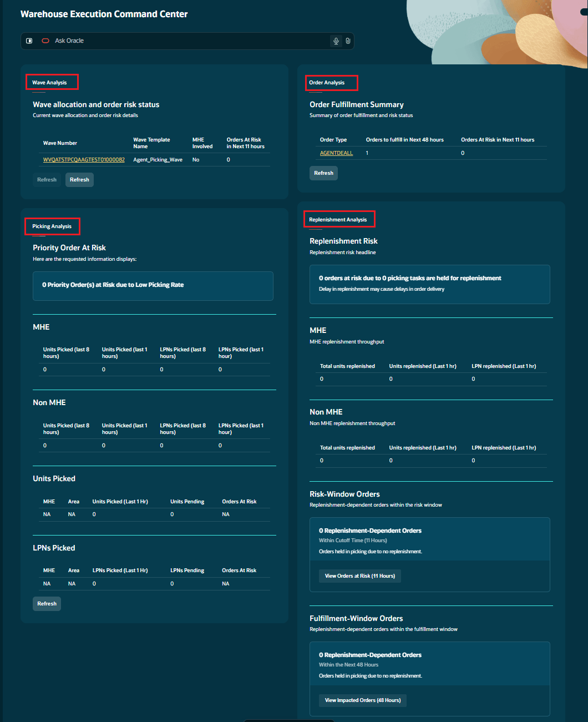Click the Order Analysis card label
588x722 pixels.
click(327, 83)
